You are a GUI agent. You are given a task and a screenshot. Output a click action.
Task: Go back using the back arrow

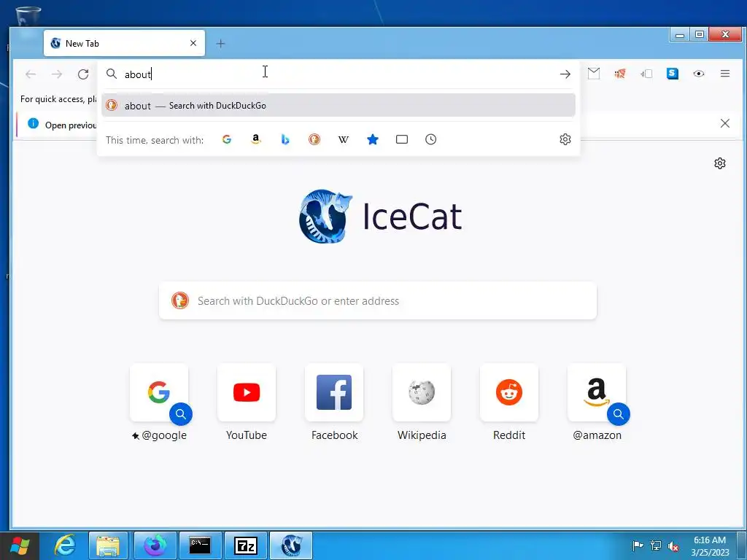pyautogui.click(x=31, y=74)
